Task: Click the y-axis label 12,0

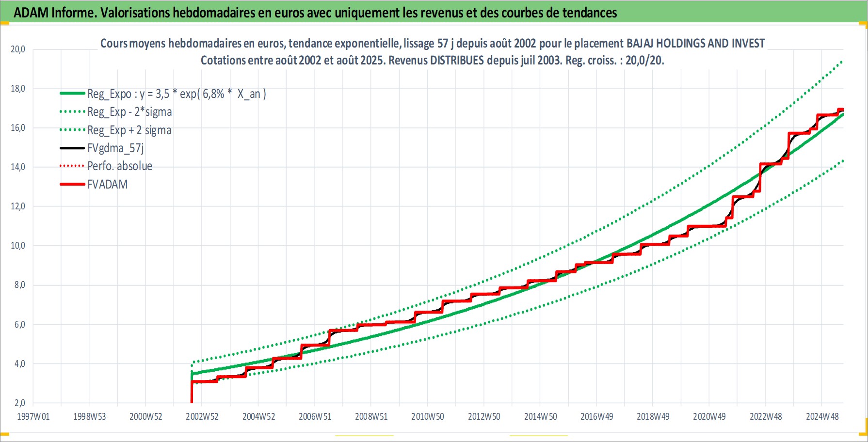Action: (18, 206)
